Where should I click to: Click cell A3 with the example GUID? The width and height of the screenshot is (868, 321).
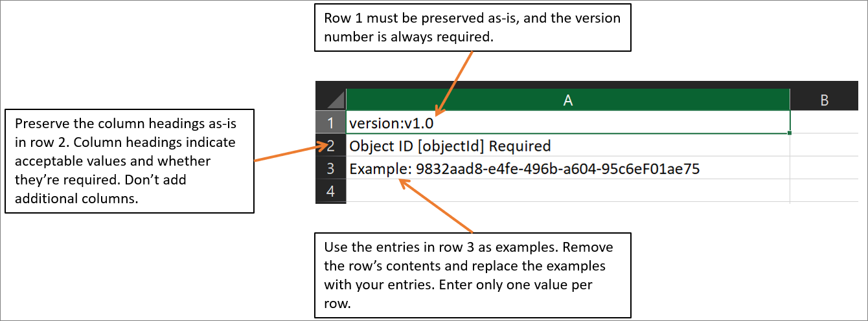(x=568, y=168)
